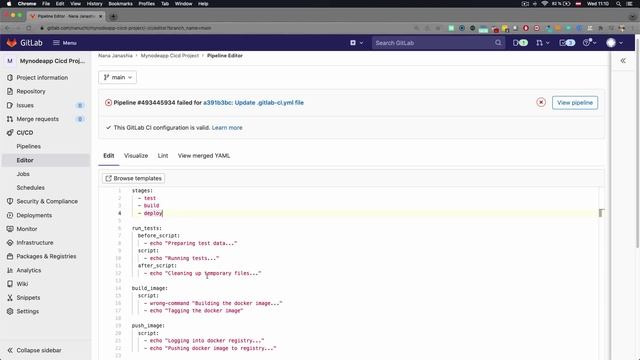This screenshot has width=640, height=360.
Task: Select the Edit tab
Action: [109, 156]
